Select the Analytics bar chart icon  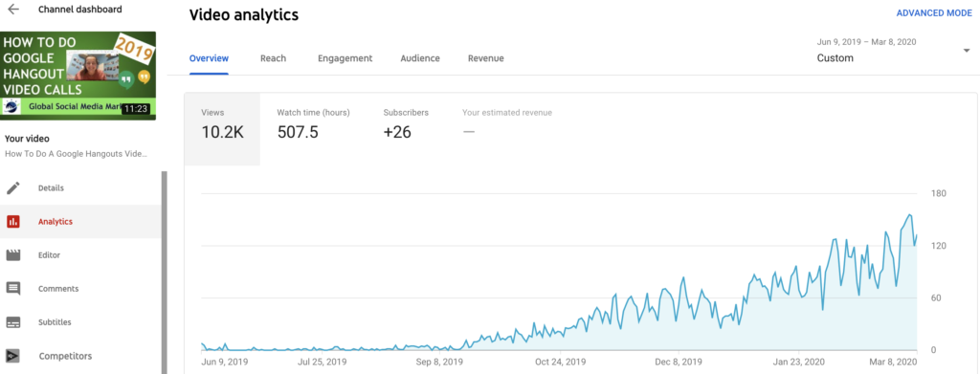click(x=13, y=222)
